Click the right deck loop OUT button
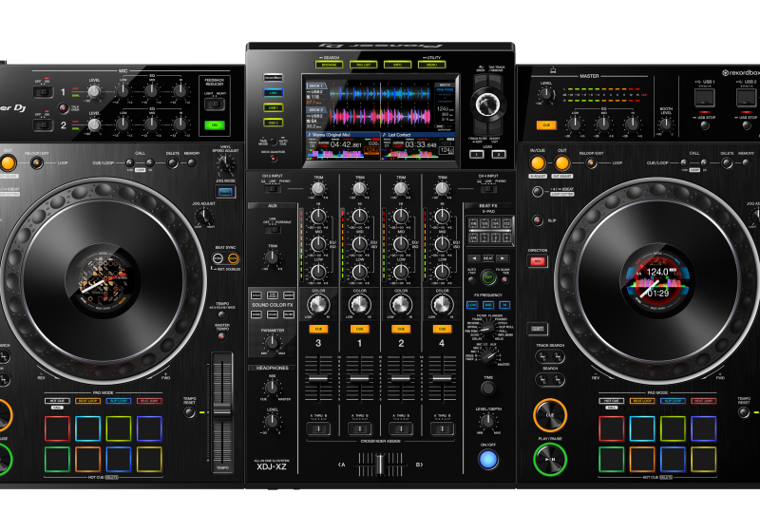The width and height of the screenshot is (760, 532). pyautogui.click(x=561, y=162)
